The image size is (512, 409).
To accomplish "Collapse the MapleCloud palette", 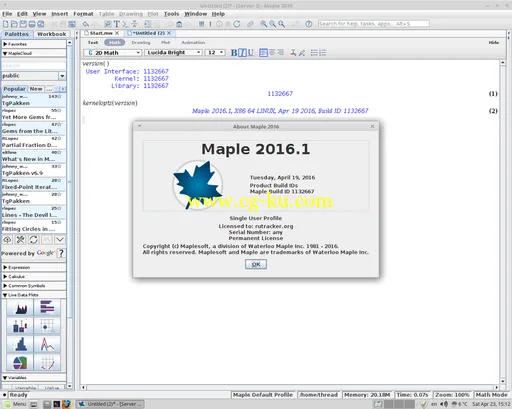I will pos(33,53).
